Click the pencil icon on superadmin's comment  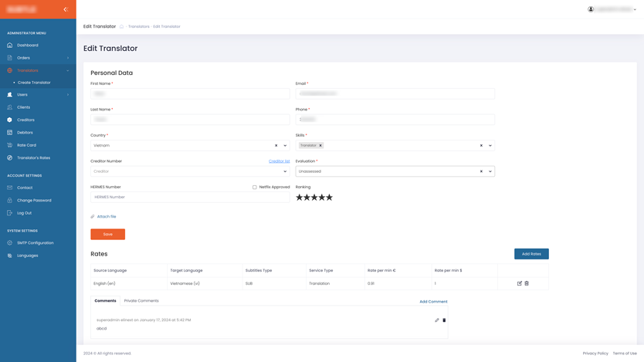pos(437,320)
